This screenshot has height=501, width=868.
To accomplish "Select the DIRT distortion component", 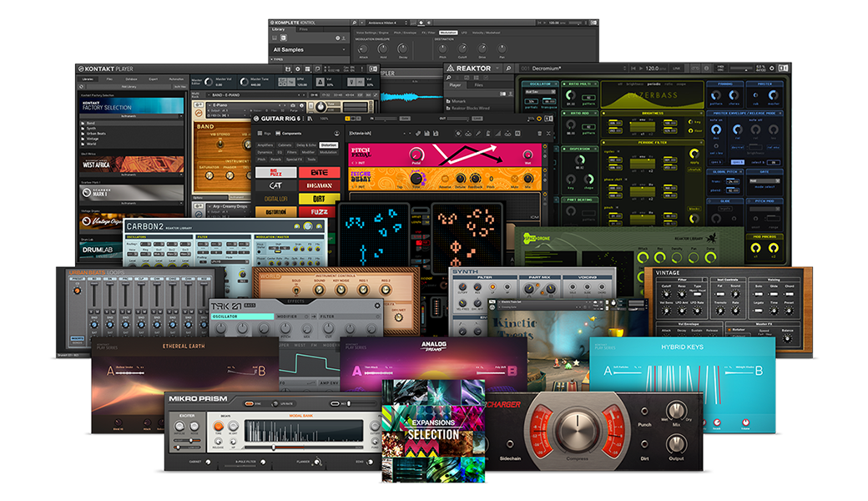I will tap(320, 199).
